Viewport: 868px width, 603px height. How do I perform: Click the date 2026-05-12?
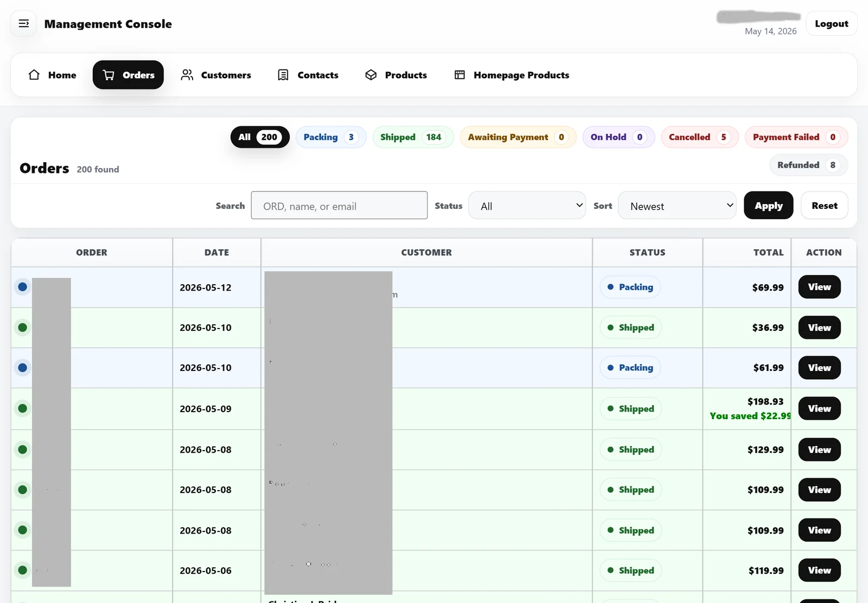coord(206,287)
